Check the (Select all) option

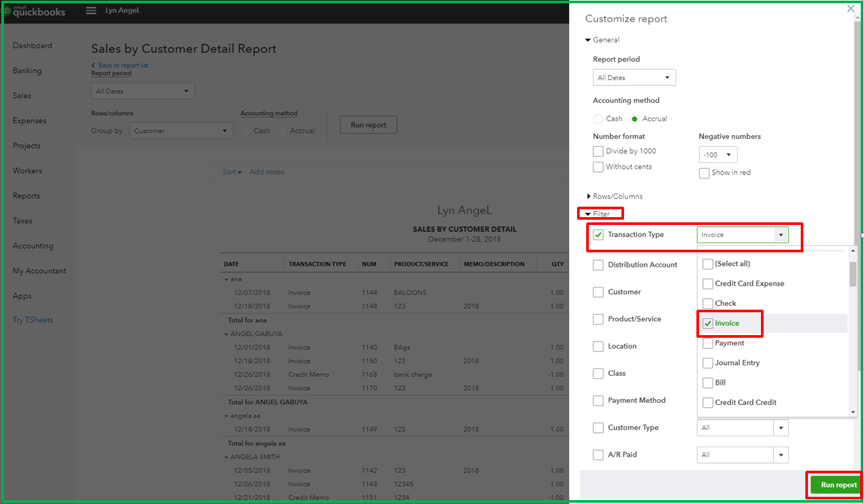[708, 264]
